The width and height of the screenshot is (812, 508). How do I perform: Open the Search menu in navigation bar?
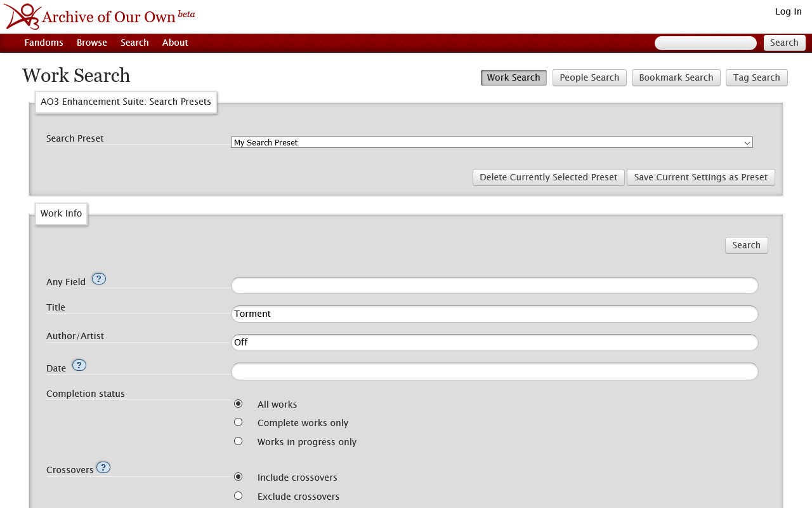134,43
